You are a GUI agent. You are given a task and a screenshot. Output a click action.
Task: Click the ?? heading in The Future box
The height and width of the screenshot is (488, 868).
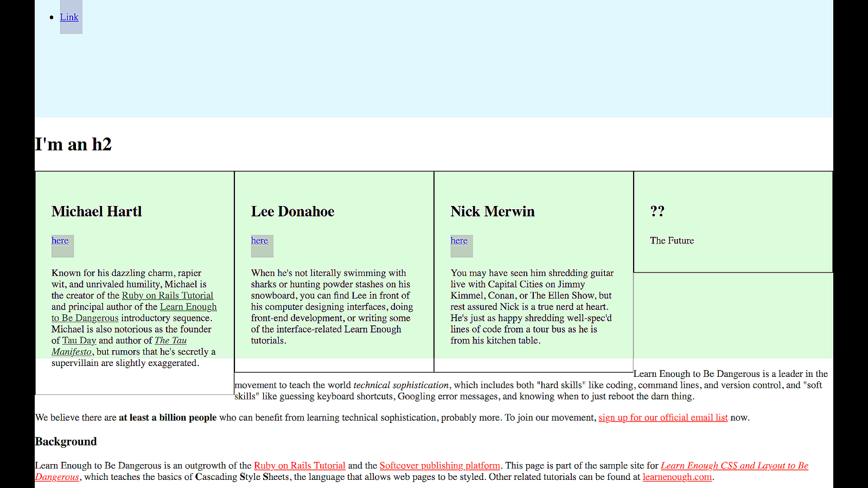pyautogui.click(x=658, y=211)
